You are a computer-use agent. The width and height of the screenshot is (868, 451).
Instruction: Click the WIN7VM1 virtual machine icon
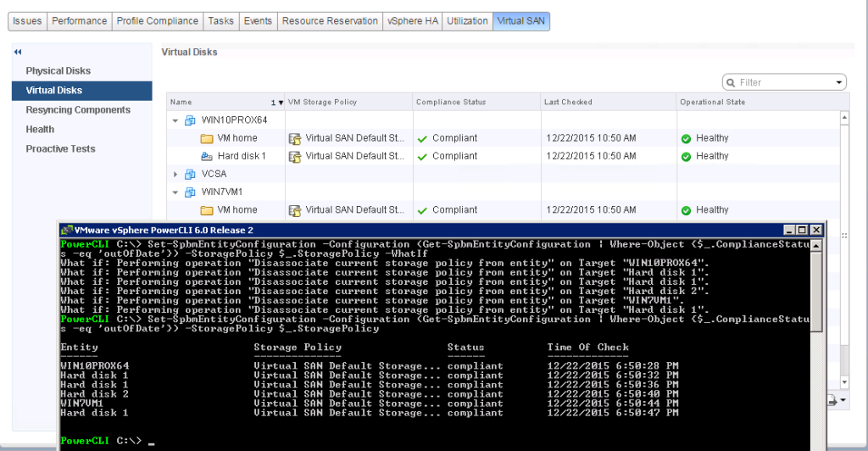click(190, 192)
